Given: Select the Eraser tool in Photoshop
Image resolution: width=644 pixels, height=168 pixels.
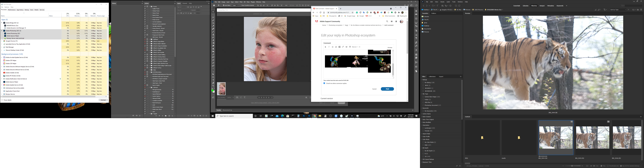Looking at the screenshot, I should click(x=213, y=40).
